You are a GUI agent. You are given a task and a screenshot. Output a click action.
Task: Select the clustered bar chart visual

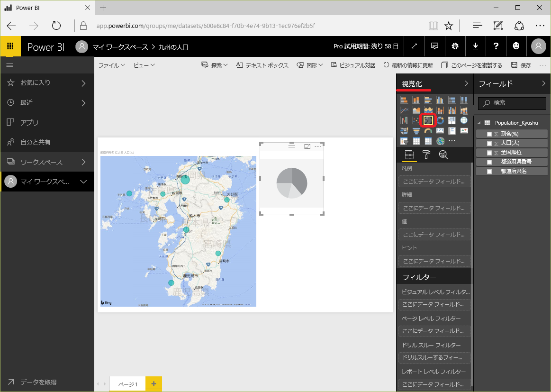428,100
